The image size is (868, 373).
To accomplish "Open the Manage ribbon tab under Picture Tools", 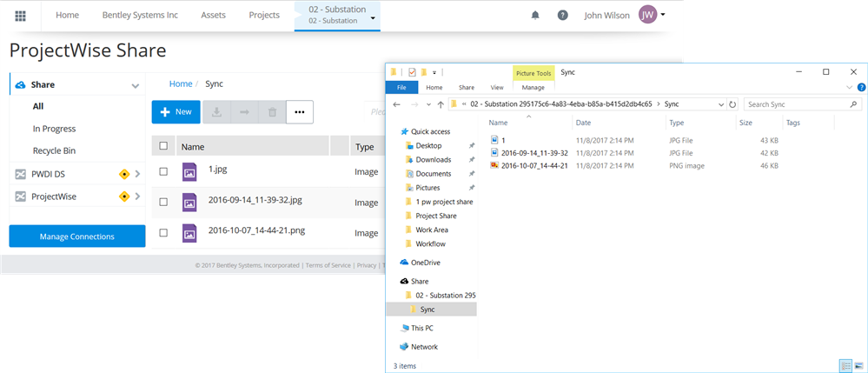I will (x=533, y=87).
